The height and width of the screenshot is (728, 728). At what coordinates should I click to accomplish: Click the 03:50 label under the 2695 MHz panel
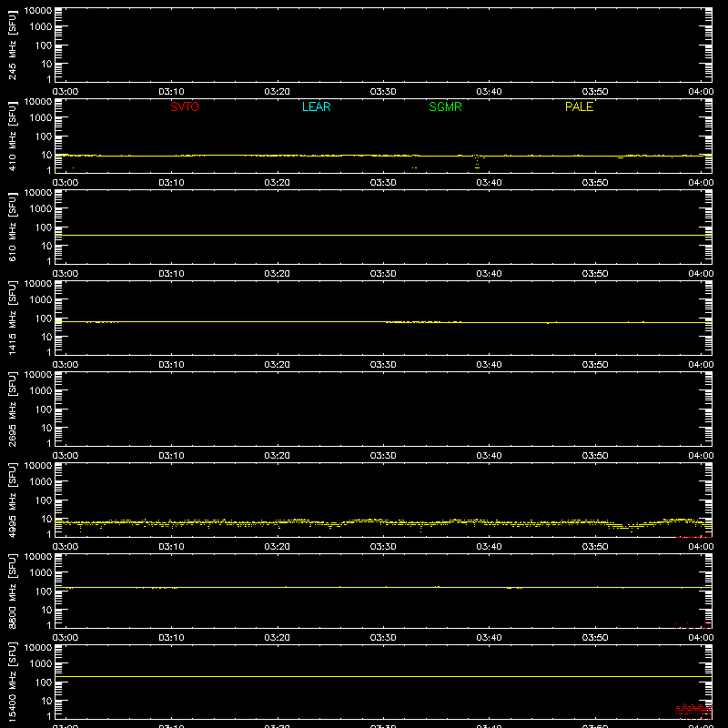[595, 456]
